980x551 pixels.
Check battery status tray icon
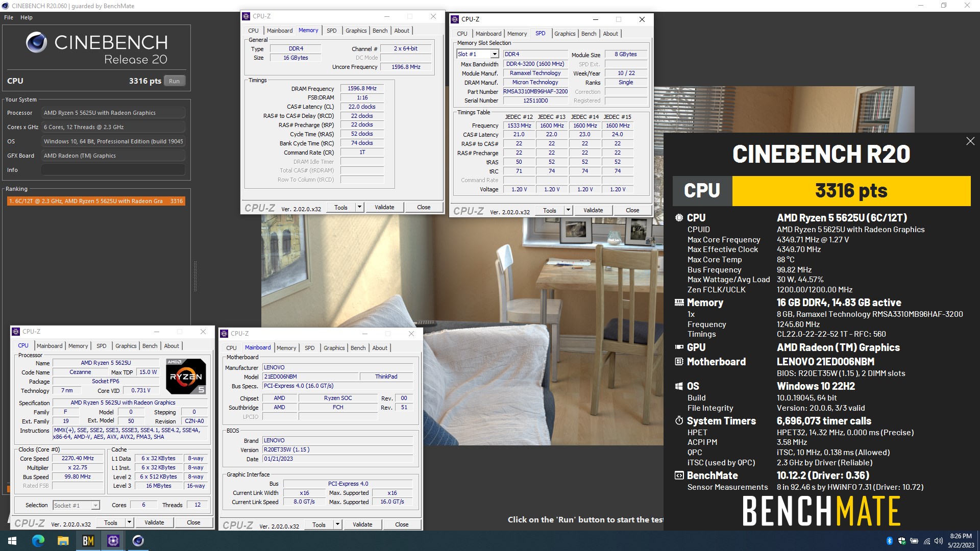(x=914, y=541)
